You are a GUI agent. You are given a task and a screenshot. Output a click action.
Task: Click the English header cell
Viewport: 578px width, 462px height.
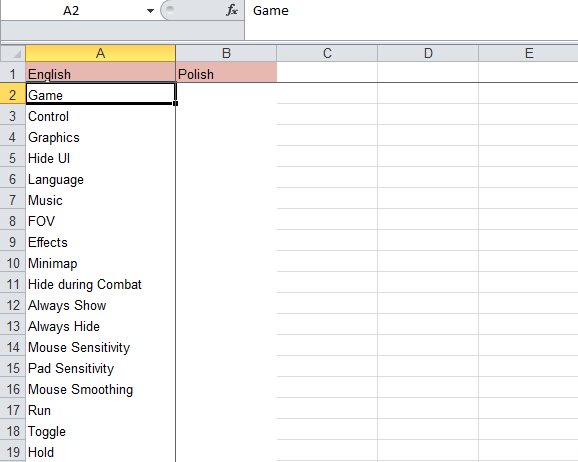pos(100,73)
